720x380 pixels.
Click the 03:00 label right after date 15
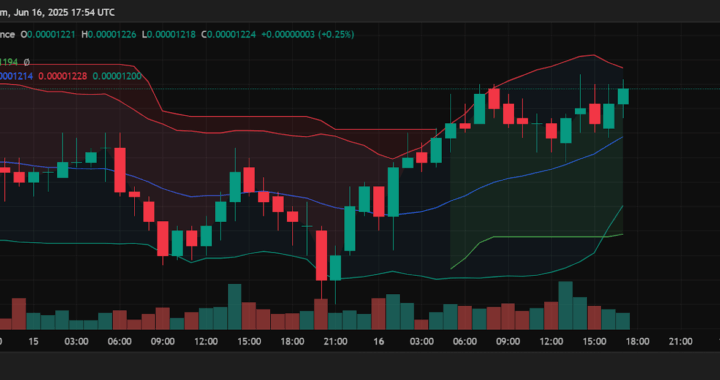pos(76,342)
